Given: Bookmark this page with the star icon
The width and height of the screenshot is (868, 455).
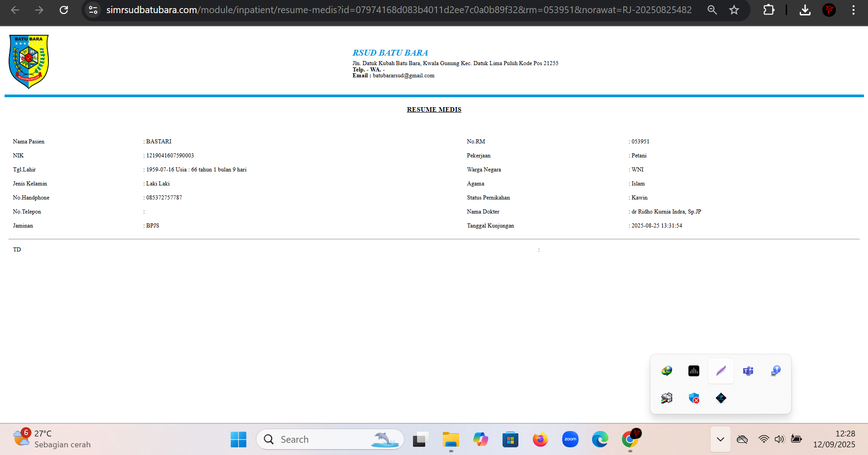Looking at the screenshot, I should click(x=734, y=10).
